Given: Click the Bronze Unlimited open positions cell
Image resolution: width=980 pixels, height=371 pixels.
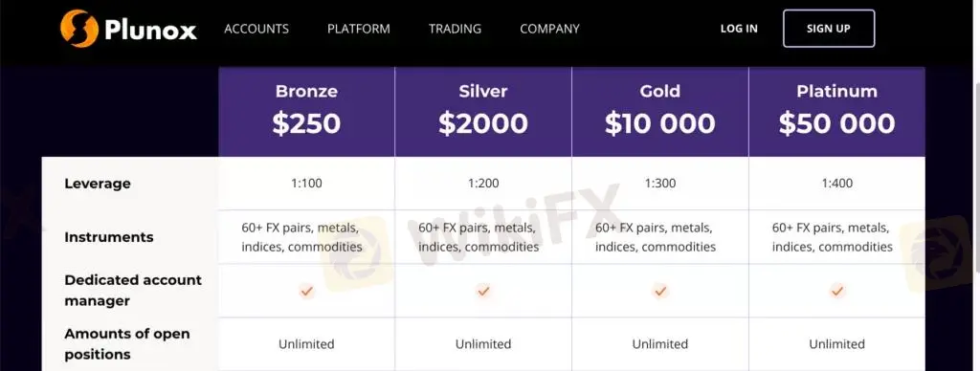Looking at the screenshot, I should click(306, 344).
